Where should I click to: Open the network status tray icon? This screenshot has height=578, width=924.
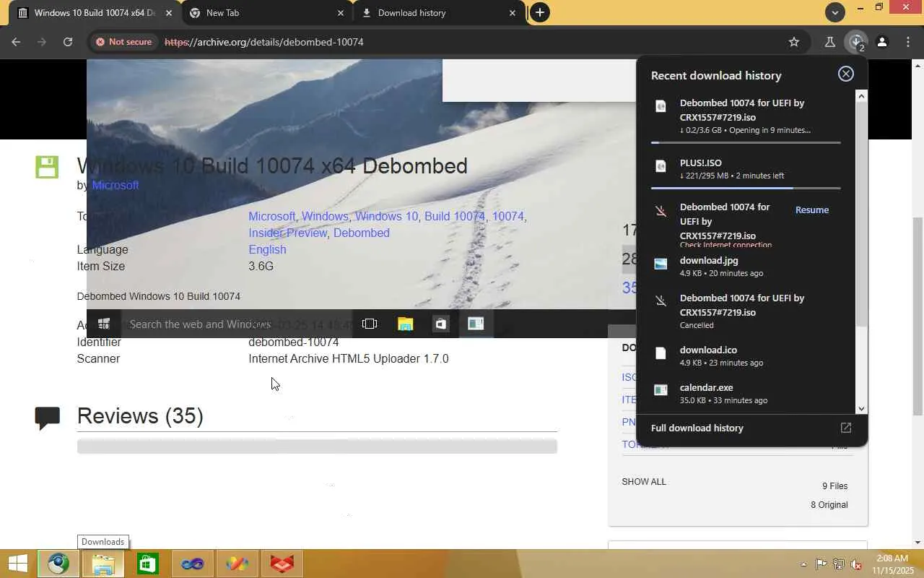839,564
